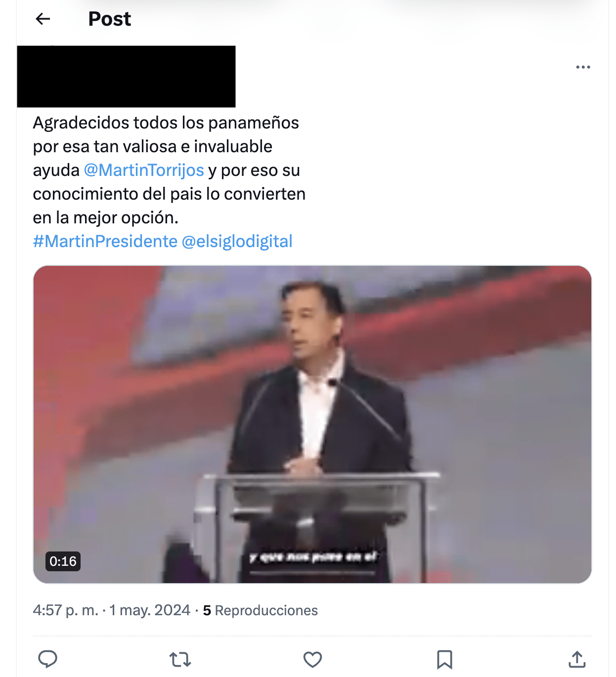Image resolution: width=616 pixels, height=677 pixels.
Task: Click the Post header title
Action: (x=110, y=19)
